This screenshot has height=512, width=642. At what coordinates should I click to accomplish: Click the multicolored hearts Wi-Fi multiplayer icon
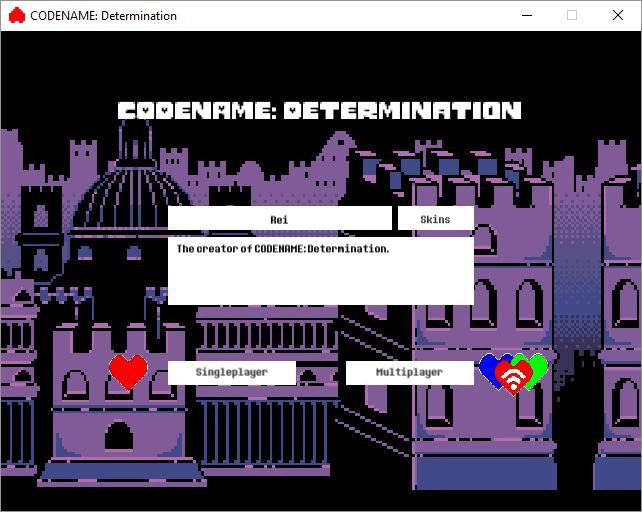(x=513, y=374)
